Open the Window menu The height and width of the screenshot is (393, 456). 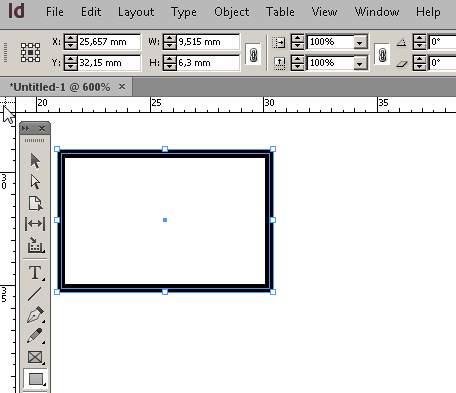pos(377,12)
